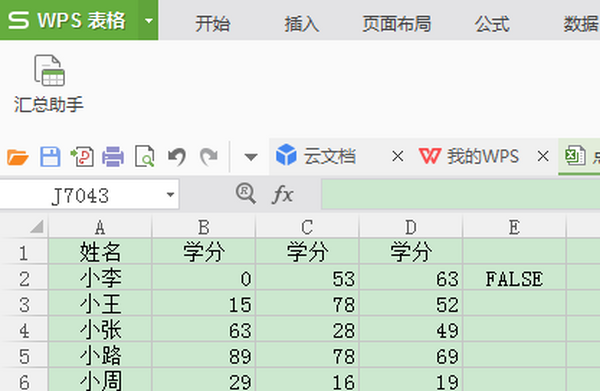600x391 pixels.
Task: Switch to the 插入 ribbon tab
Action: [x=302, y=24]
